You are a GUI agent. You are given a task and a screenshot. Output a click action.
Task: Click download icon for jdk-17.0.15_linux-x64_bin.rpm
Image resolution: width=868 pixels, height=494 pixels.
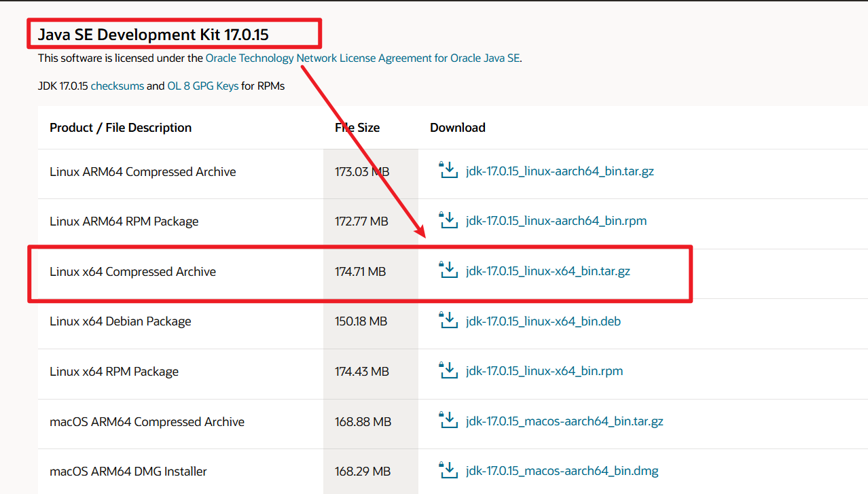point(448,370)
